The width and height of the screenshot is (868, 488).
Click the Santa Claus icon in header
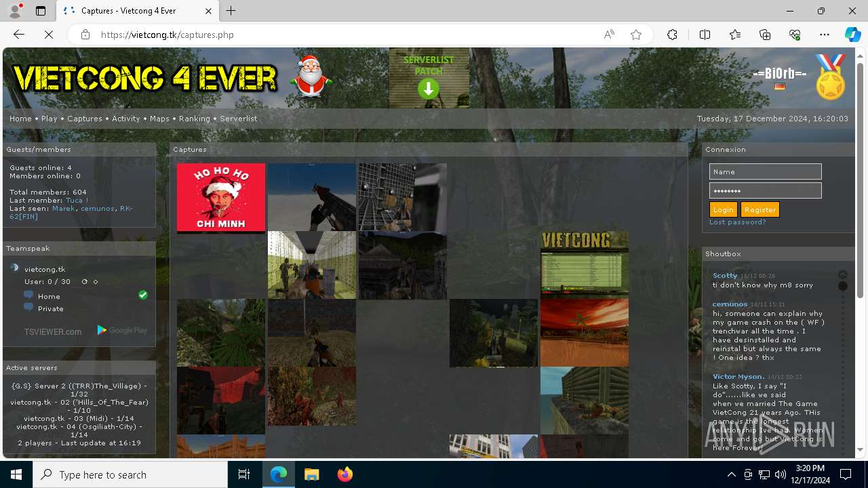tap(311, 77)
